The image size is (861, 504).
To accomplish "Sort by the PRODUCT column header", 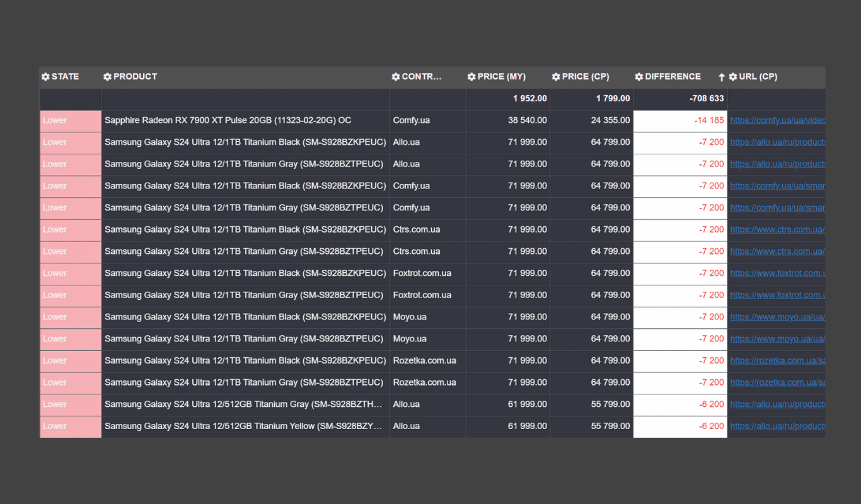I will tap(136, 77).
